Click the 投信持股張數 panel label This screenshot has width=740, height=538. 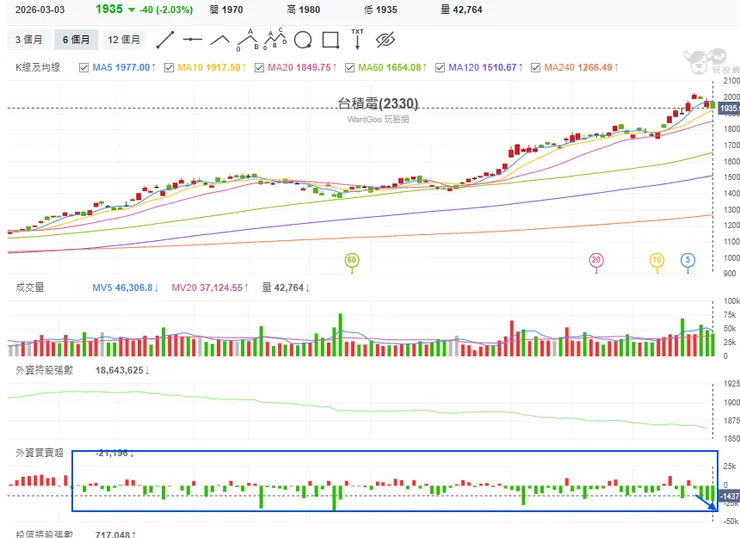click(x=44, y=534)
